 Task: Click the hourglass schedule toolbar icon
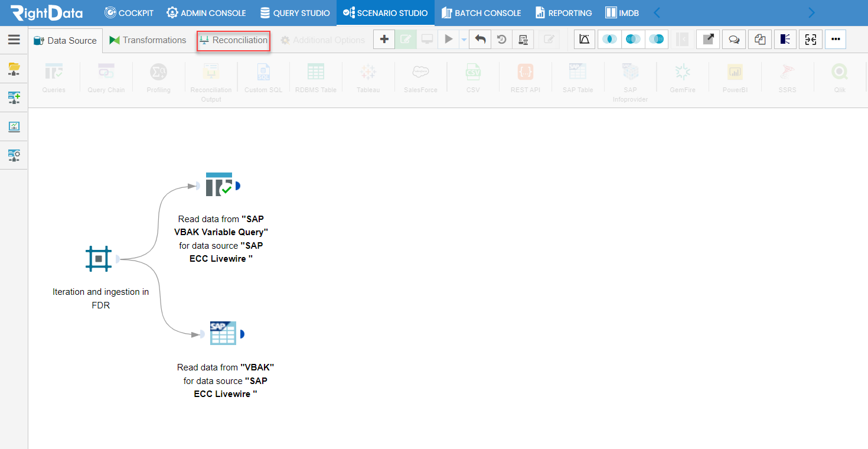(x=523, y=40)
